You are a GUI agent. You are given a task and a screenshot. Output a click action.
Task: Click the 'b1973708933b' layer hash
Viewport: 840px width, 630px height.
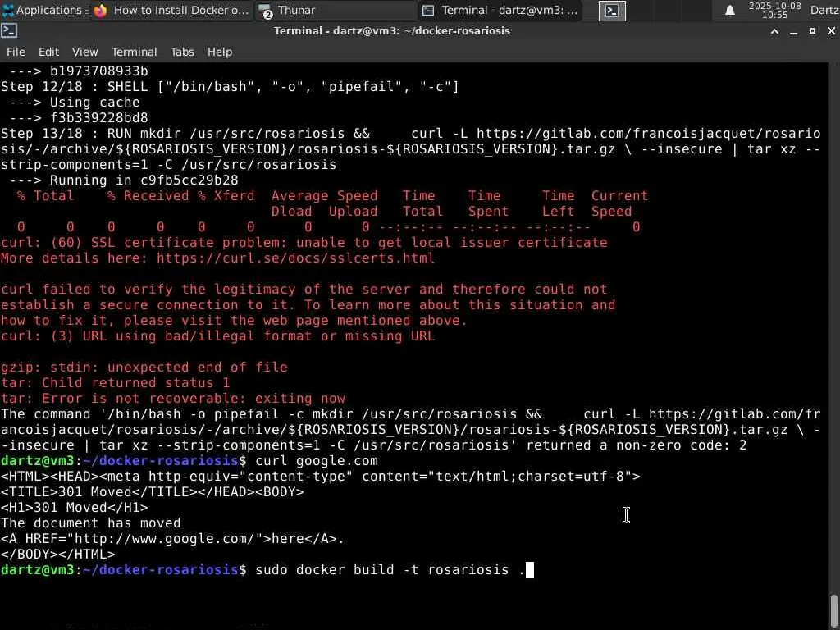(x=98, y=71)
